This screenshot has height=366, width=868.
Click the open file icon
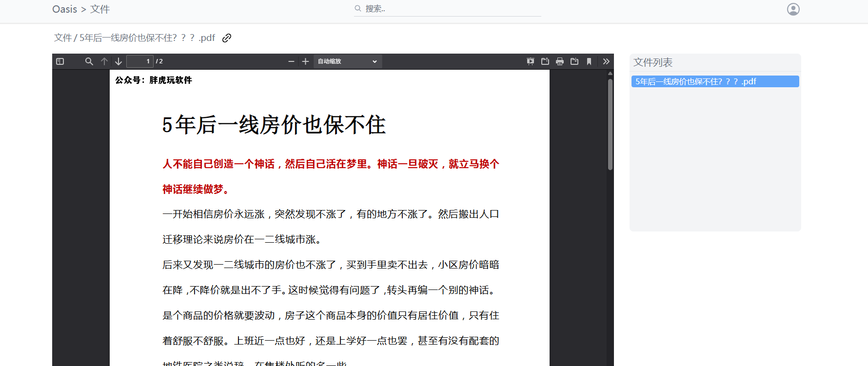pos(545,61)
